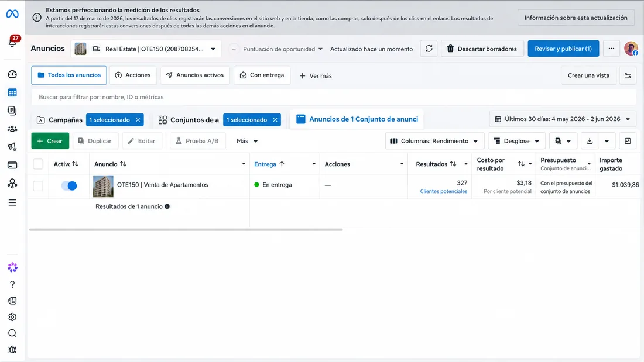This screenshot has height=362, width=644.
Task: Open Columnas: Rendimiento dropdown
Action: click(x=434, y=141)
